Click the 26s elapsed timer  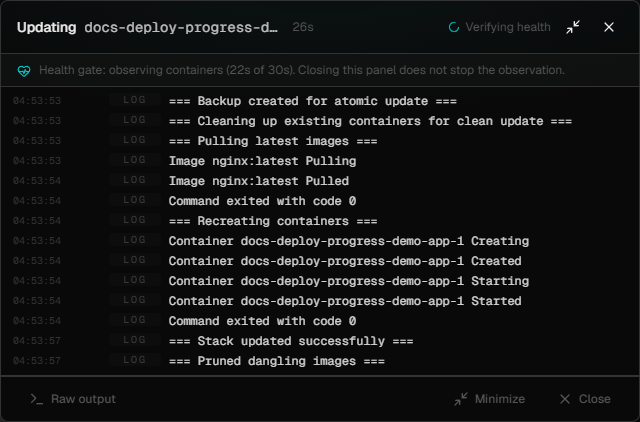tap(303, 27)
